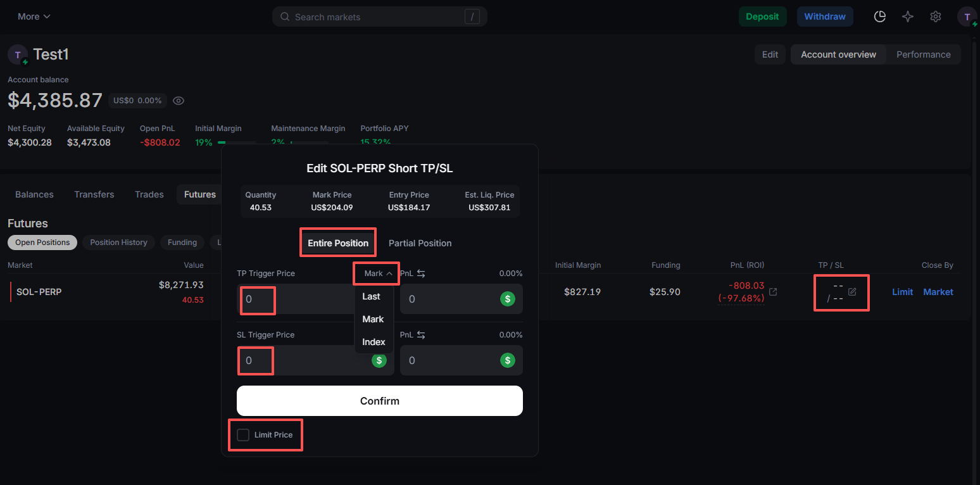The width and height of the screenshot is (980, 485).
Task: Enable the Limit Price checkbox
Action: (243, 435)
